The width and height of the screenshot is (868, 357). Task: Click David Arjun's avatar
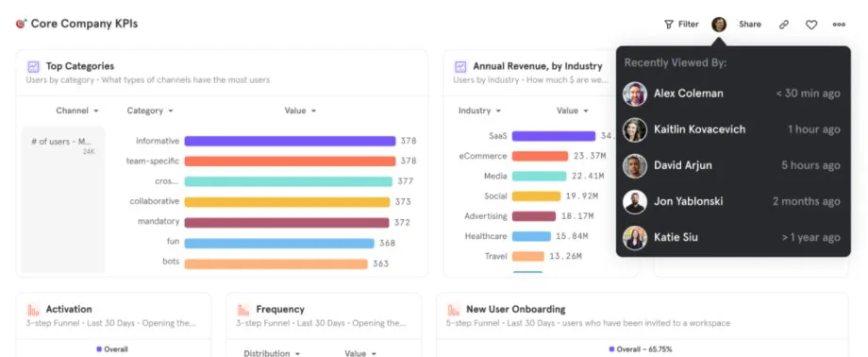[x=634, y=166]
